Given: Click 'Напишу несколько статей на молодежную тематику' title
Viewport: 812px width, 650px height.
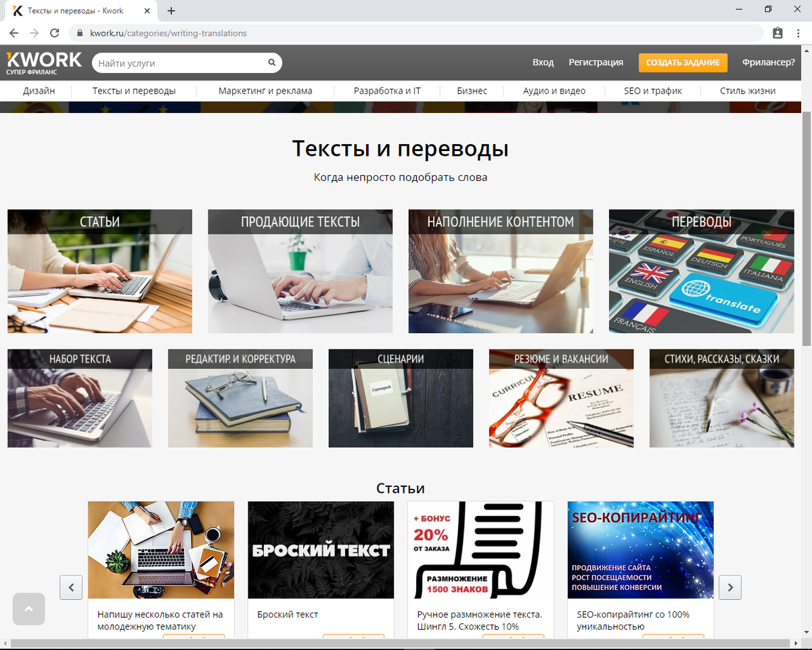Looking at the screenshot, I should click(x=160, y=620).
